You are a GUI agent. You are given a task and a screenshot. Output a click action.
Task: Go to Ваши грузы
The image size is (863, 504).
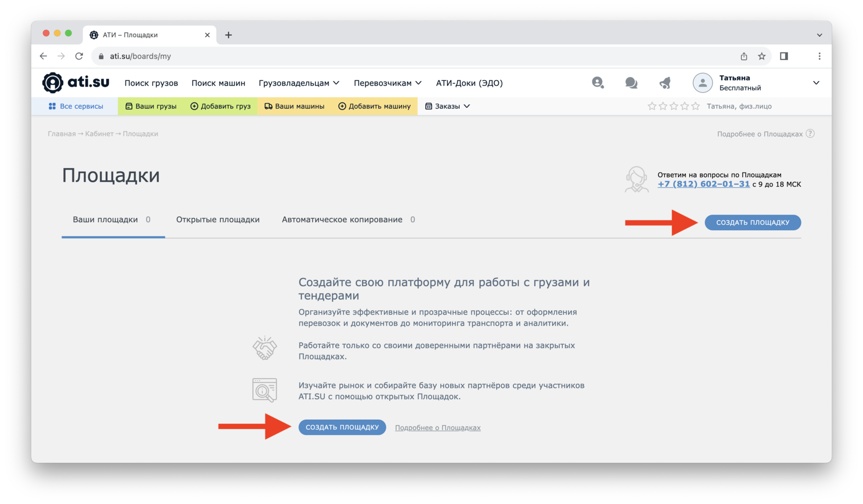[x=151, y=106]
